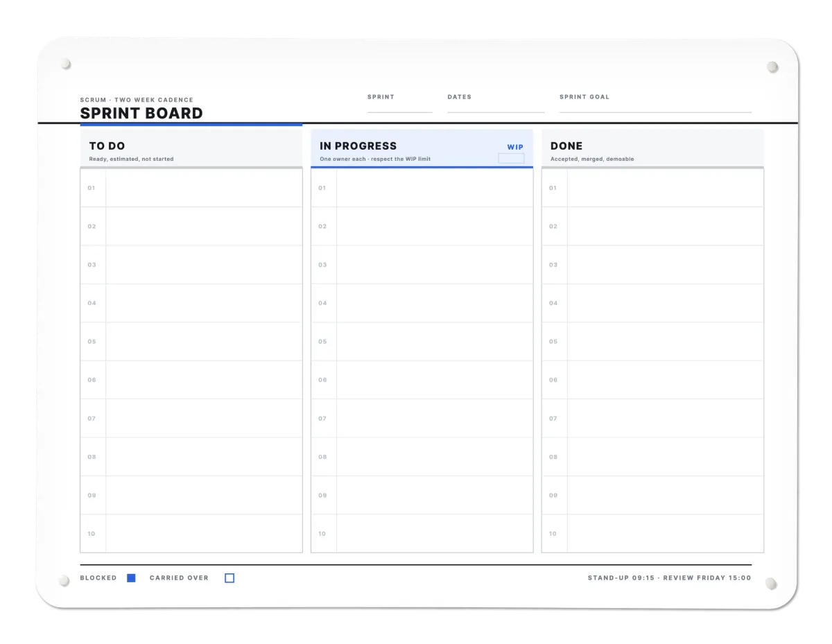The width and height of the screenshot is (832, 644).
Task: Click the top-left mounting pin
Action: click(x=66, y=64)
